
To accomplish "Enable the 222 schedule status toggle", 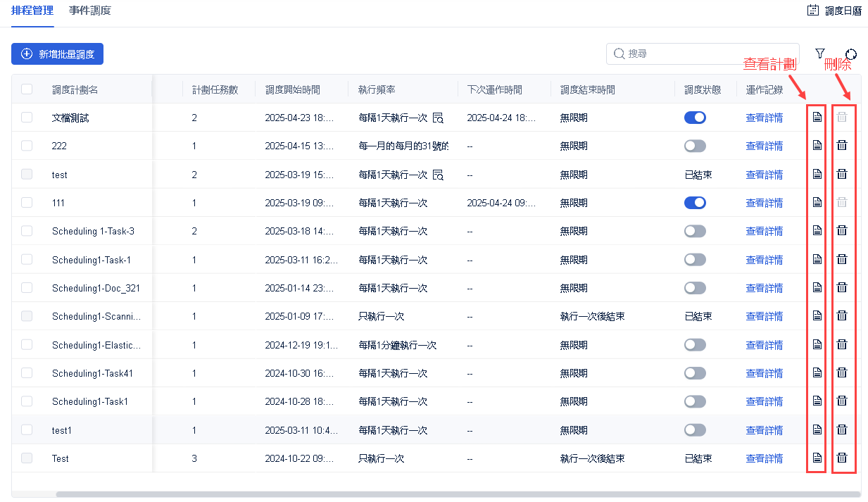I will pyautogui.click(x=695, y=146).
